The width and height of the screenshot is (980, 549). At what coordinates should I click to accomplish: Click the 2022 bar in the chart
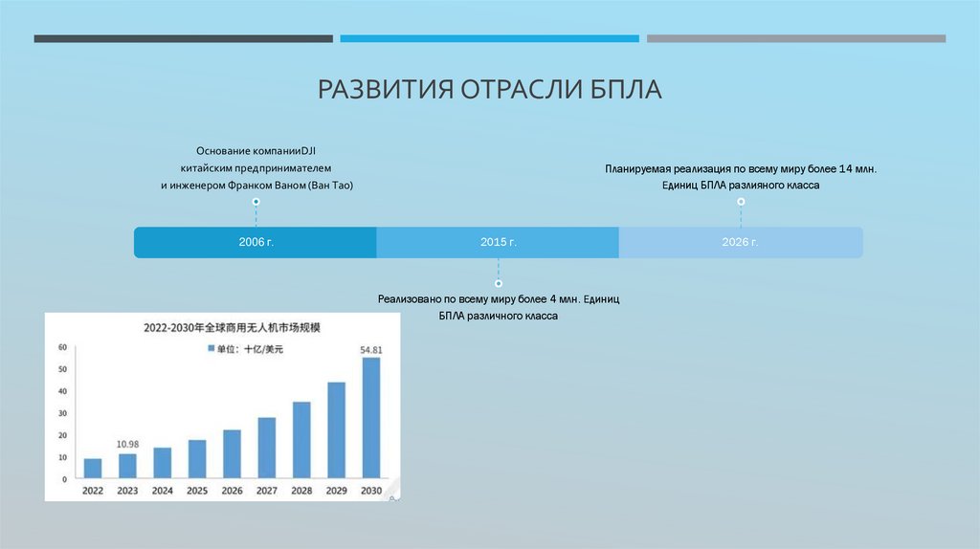click(93, 469)
